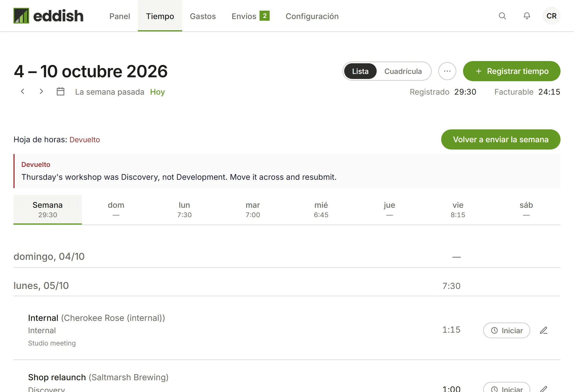Click the Shop relaunch (Saltmarsh Brewing) entry

[x=98, y=377]
